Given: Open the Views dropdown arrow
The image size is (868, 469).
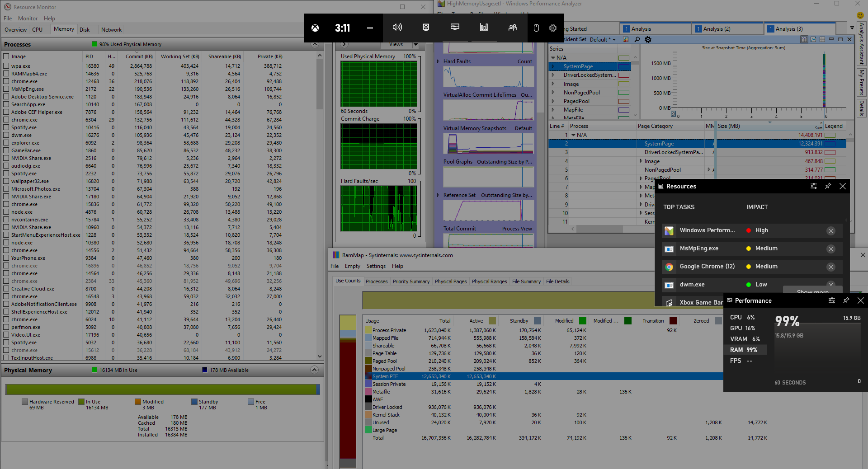Looking at the screenshot, I should pos(415,45).
